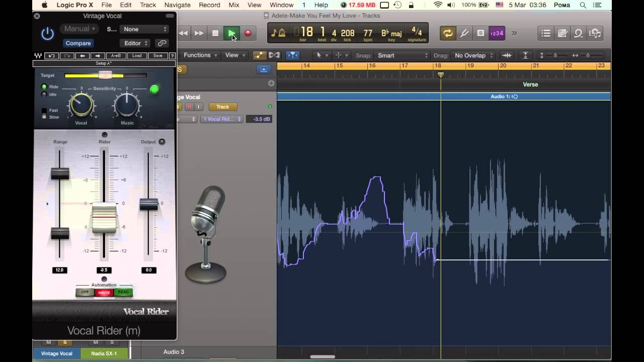Toggle the Show Automation button
This screenshot has width=644, height=362.
(259, 55)
